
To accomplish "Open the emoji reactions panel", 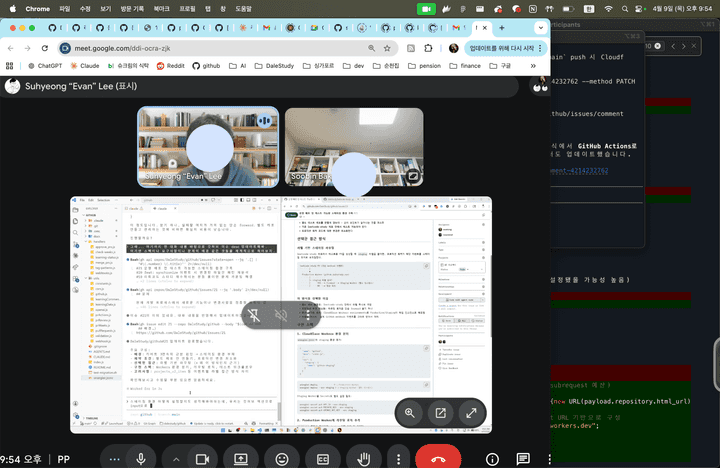I will [x=282, y=459].
